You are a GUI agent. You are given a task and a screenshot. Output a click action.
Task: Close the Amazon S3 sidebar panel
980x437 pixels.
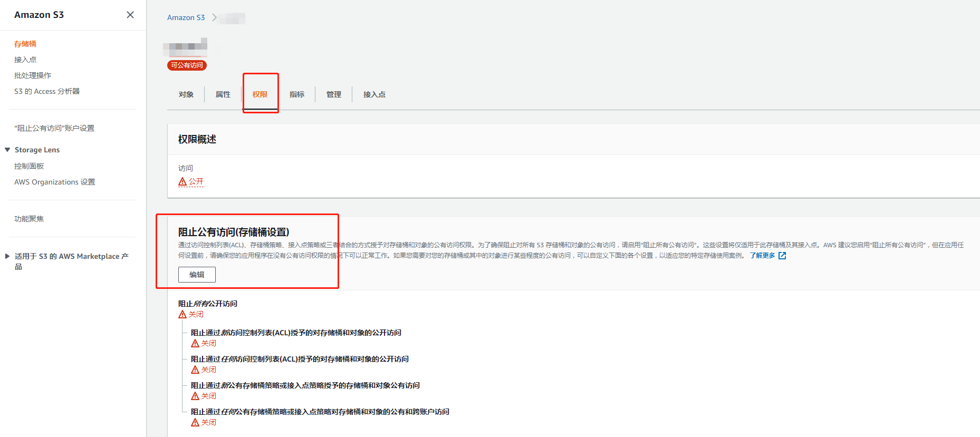tap(130, 15)
